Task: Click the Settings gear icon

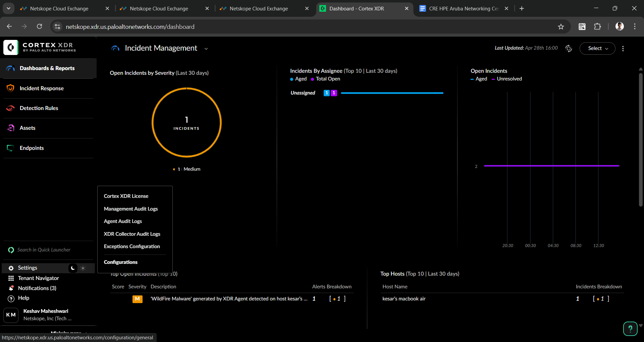Action: [x=11, y=268]
